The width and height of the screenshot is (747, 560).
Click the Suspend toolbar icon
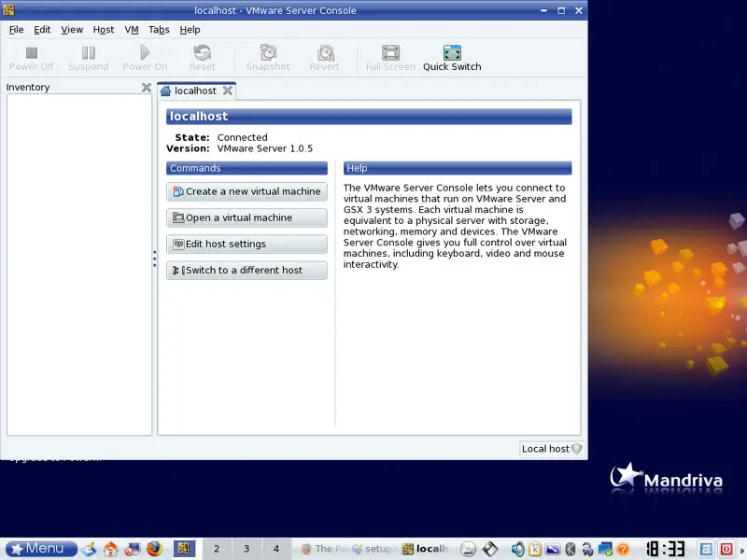point(88,58)
